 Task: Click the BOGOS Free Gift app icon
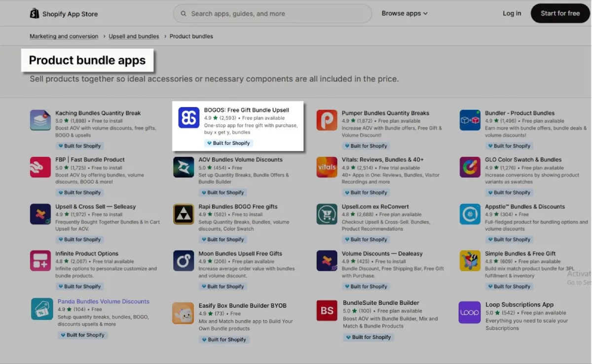[x=188, y=118]
